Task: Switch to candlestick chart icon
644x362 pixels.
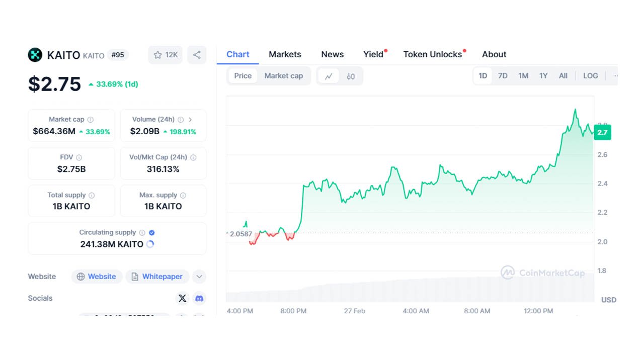Action: coord(351,76)
